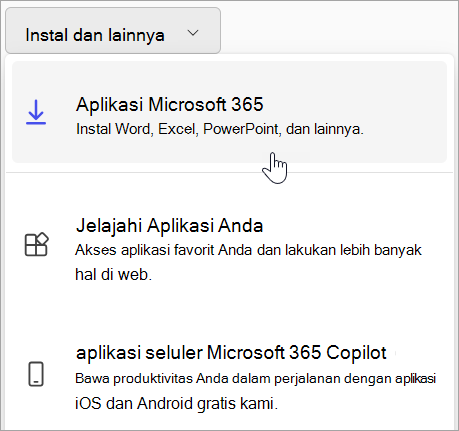Choose Jelajahi Aplikasi Anda menu entry
459x431 pixels.
coord(229,250)
